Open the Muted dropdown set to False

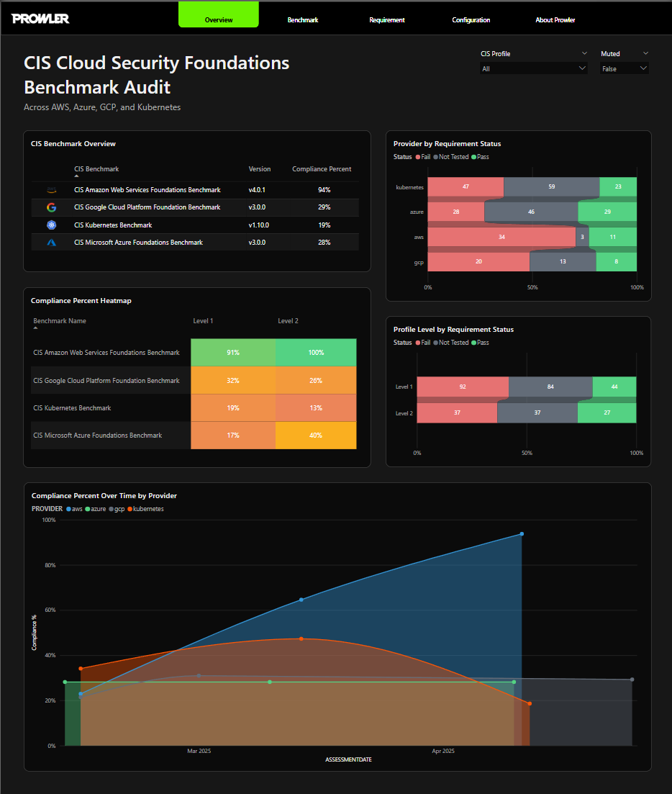[624, 68]
